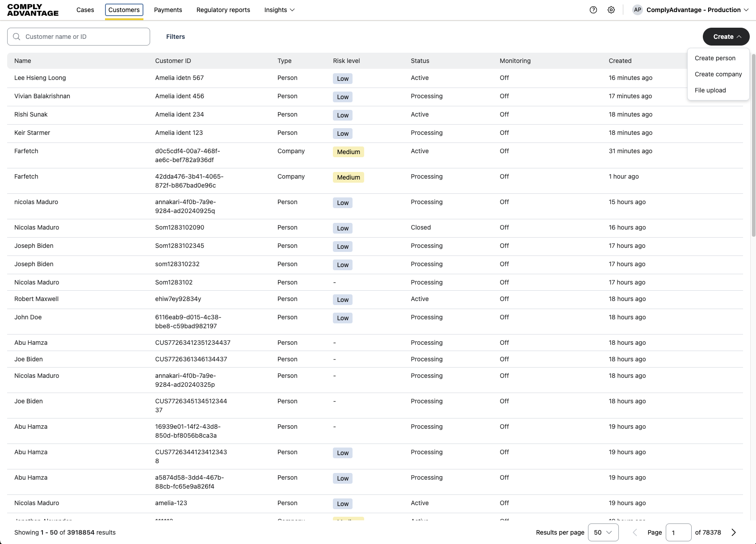The height and width of the screenshot is (544, 756).
Task: Switch to the Payments tab
Action: (x=168, y=9)
